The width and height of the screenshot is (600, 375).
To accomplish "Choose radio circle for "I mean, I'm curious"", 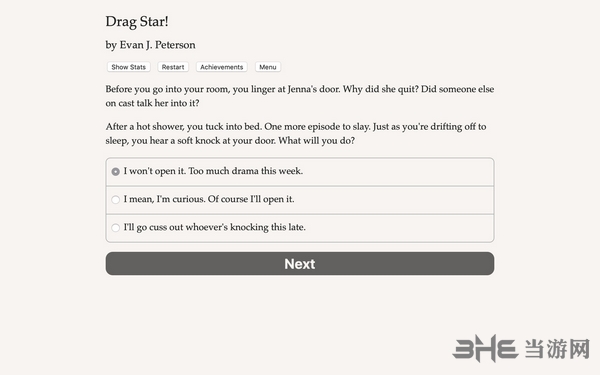I will click(116, 199).
